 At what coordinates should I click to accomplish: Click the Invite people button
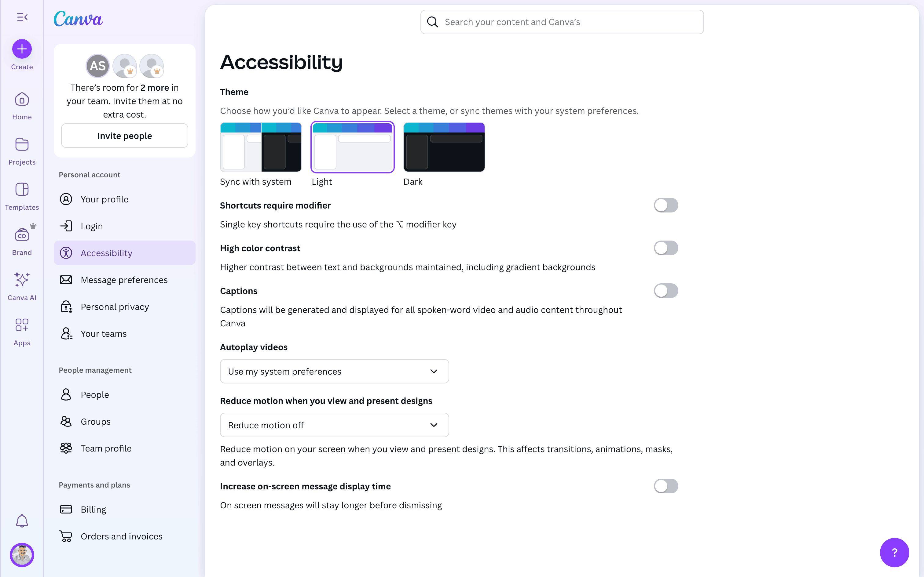[124, 136]
